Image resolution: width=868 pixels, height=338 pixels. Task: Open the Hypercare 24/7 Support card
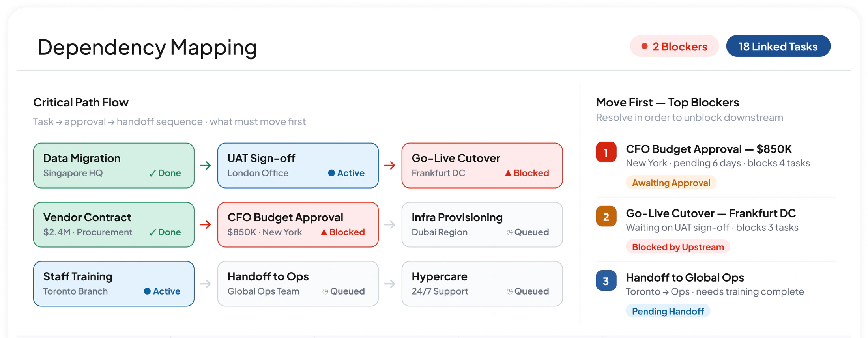482,284
